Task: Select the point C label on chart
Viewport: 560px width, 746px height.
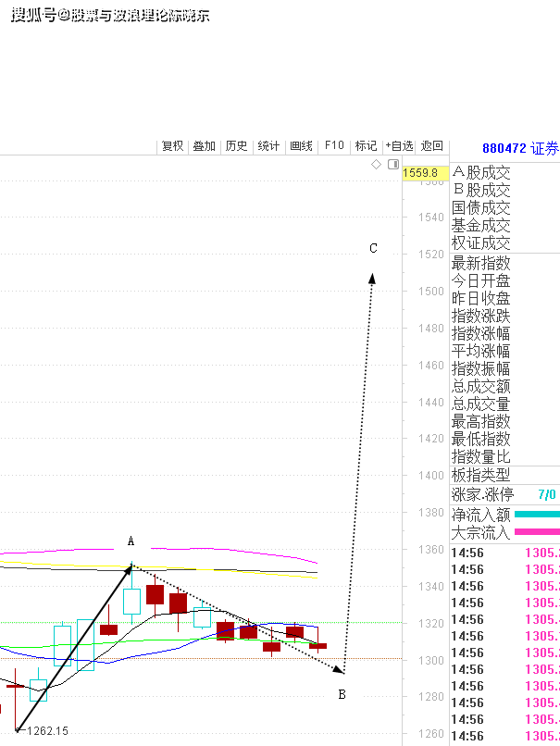Action: (374, 248)
